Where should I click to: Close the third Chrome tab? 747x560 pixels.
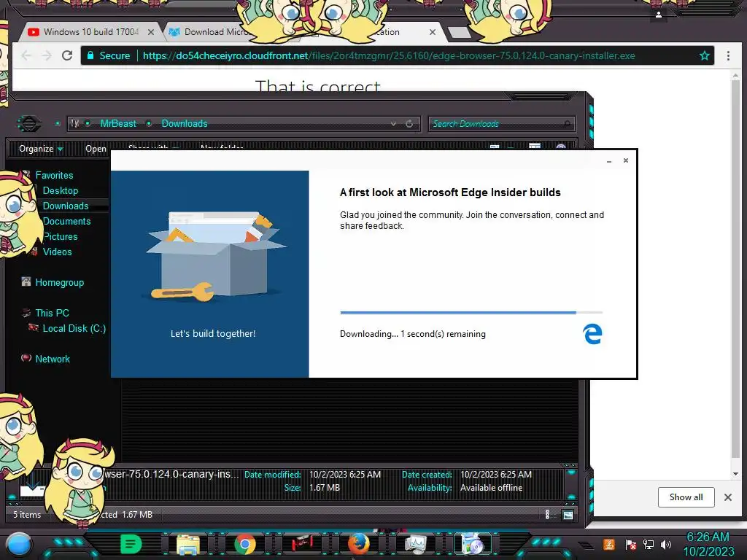coord(432,32)
